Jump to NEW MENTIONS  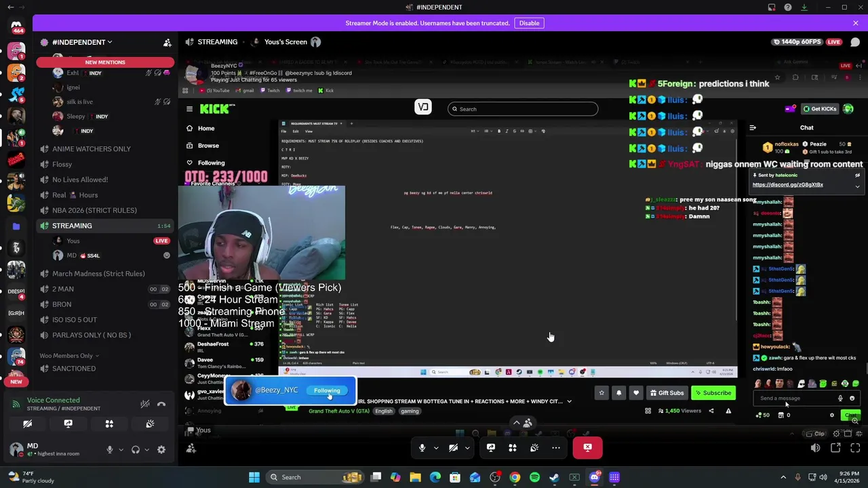click(x=105, y=62)
